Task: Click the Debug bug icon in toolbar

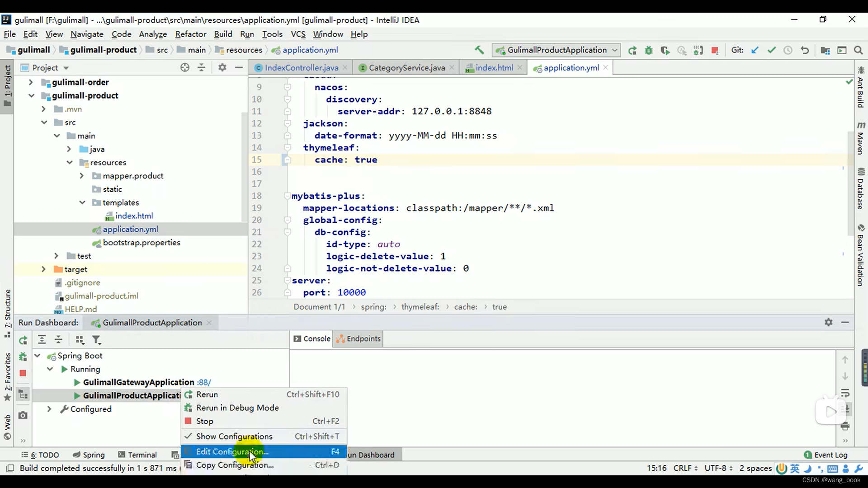Action: [x=649, y=50]
